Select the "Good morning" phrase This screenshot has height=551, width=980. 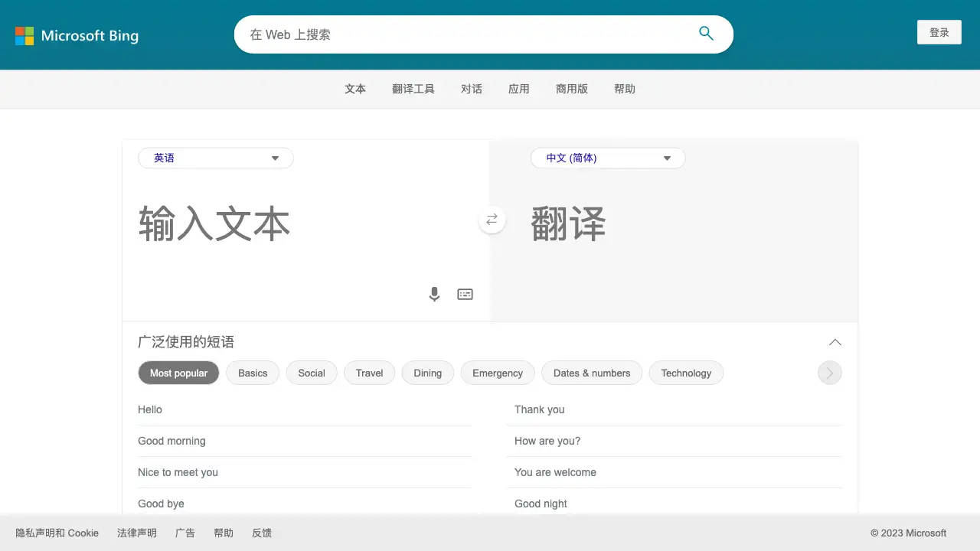click(x=171, y=441)
